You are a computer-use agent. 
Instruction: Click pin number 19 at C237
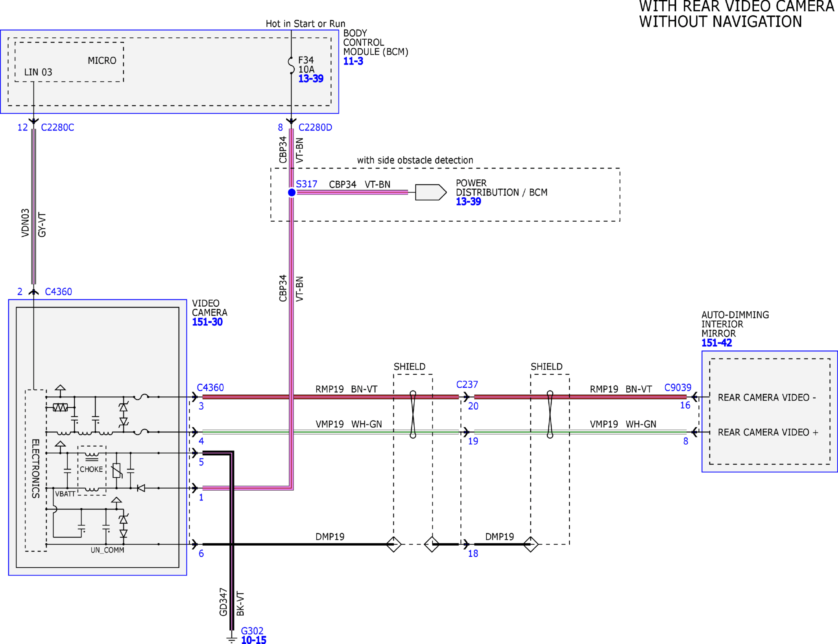(473, 441)
